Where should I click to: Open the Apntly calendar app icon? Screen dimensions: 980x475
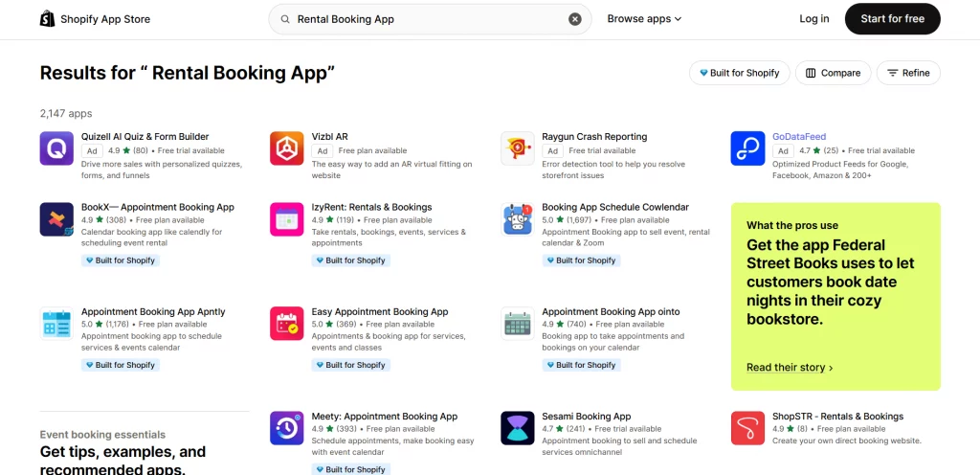pos(56,324)
